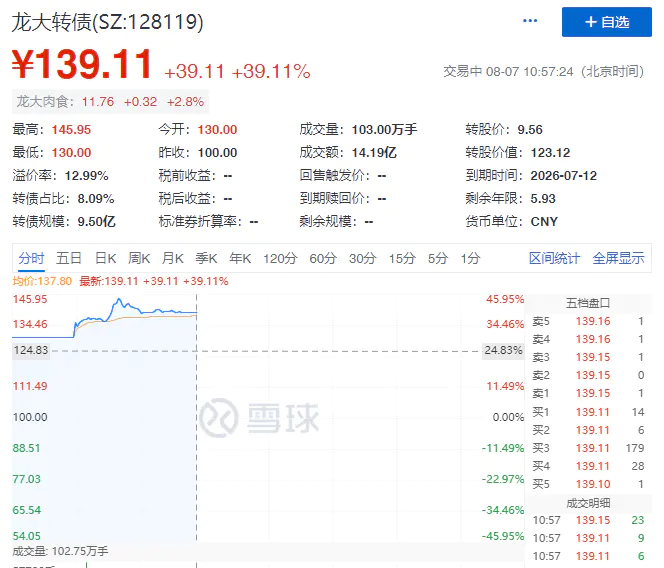
Task: Select the 15分 chart interval
Action: pos(402,258)
